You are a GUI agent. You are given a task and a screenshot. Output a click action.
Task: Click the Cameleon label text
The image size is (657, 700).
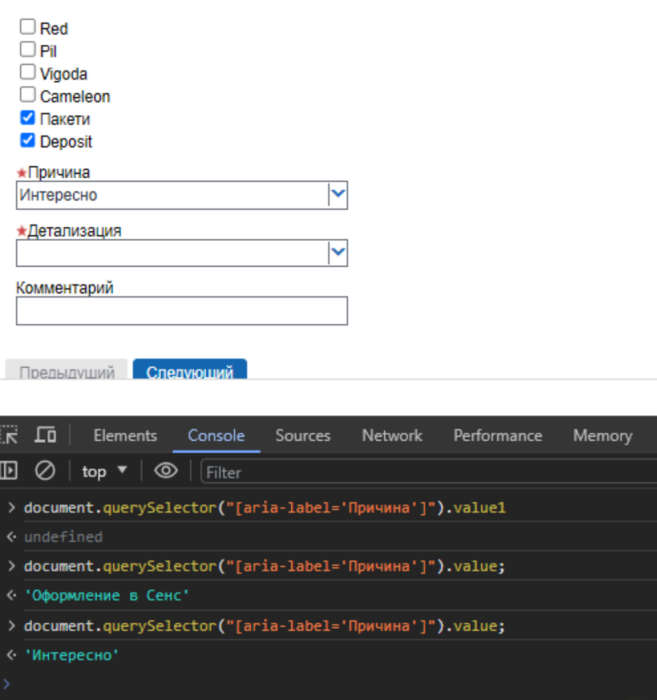coord(75,96)
